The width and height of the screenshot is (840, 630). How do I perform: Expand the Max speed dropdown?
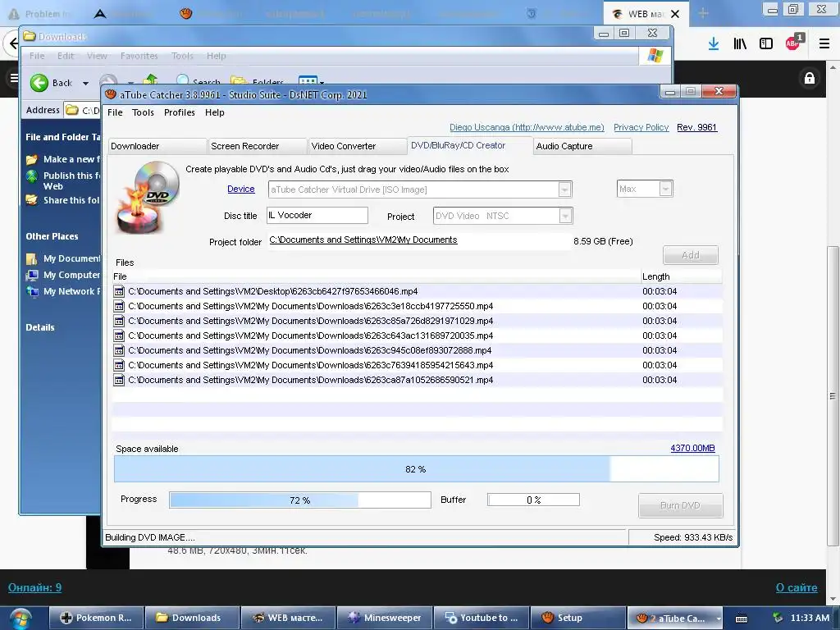[665, 189]
